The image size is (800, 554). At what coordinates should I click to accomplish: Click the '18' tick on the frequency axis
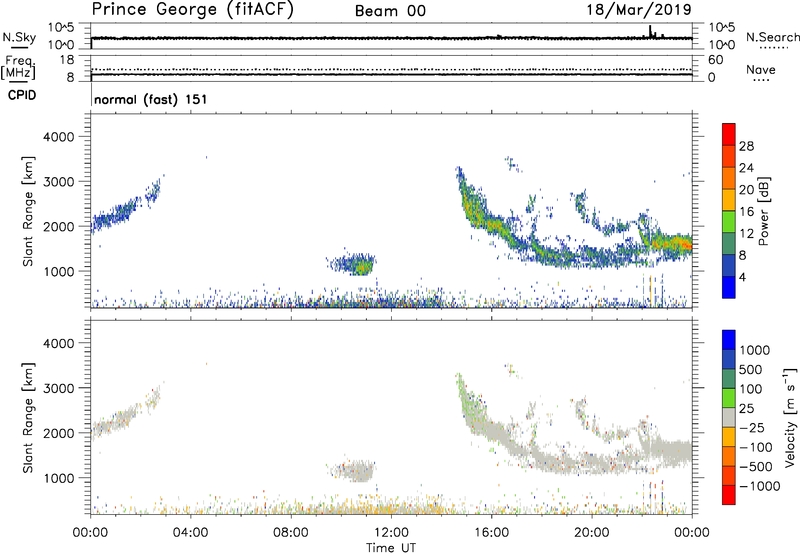pyautogui.click(x=67, y=60)
